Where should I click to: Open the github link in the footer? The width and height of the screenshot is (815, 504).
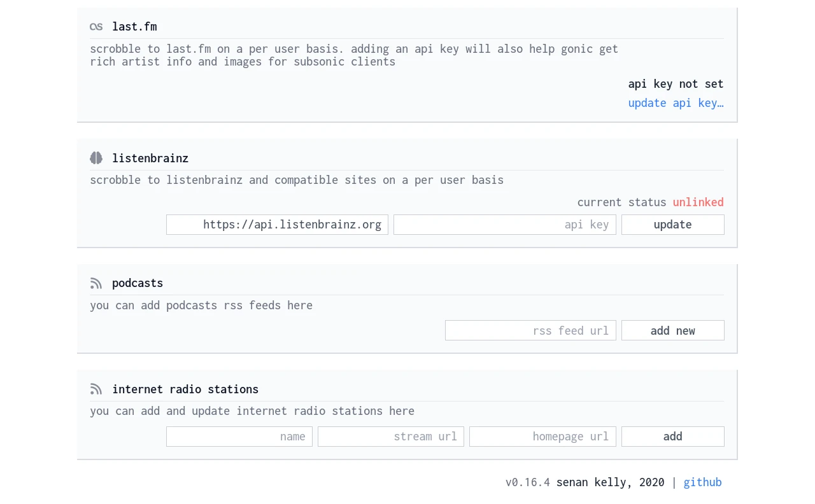[x=702, y=482]
